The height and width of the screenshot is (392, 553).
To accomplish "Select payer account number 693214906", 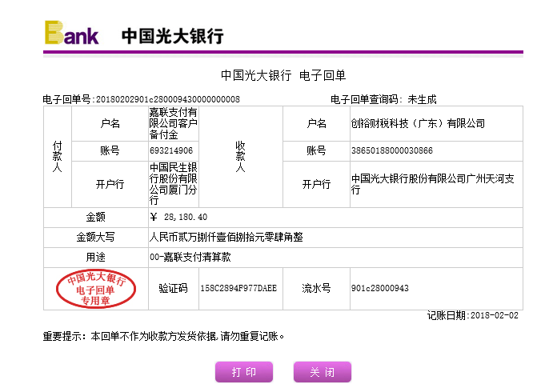I will [x=171, y=150].
